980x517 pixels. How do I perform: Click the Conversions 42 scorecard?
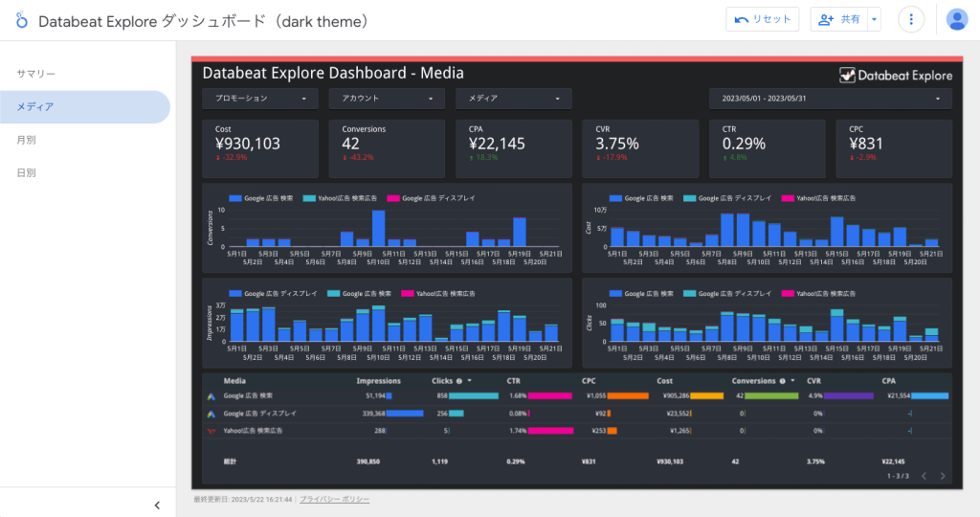click(x=387, y=148)
